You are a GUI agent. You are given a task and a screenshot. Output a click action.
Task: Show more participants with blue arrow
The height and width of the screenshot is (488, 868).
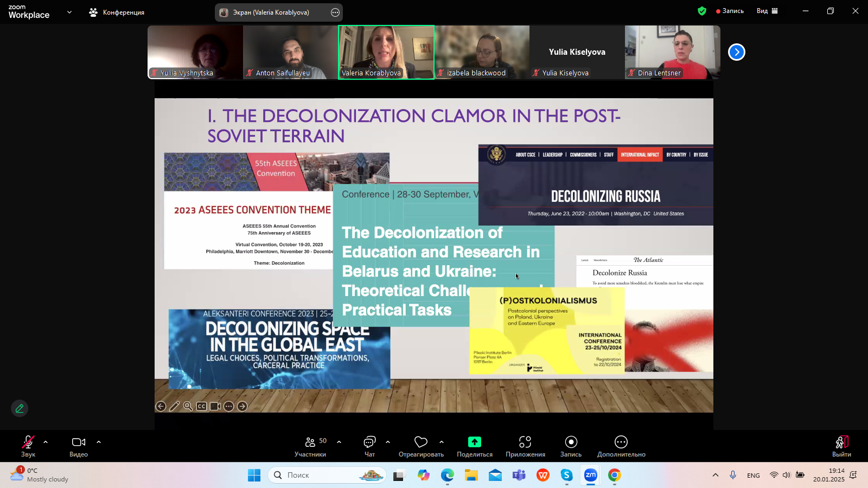(x=736, y=52)
